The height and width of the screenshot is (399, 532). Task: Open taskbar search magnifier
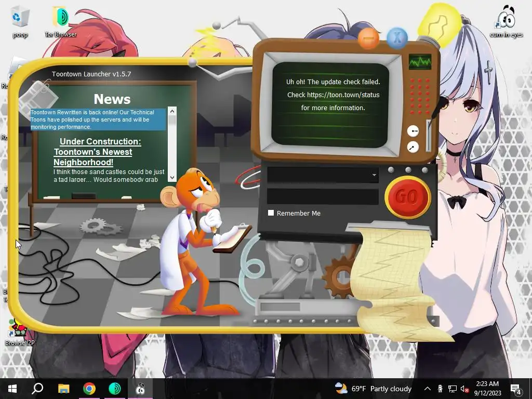[37, 389]
